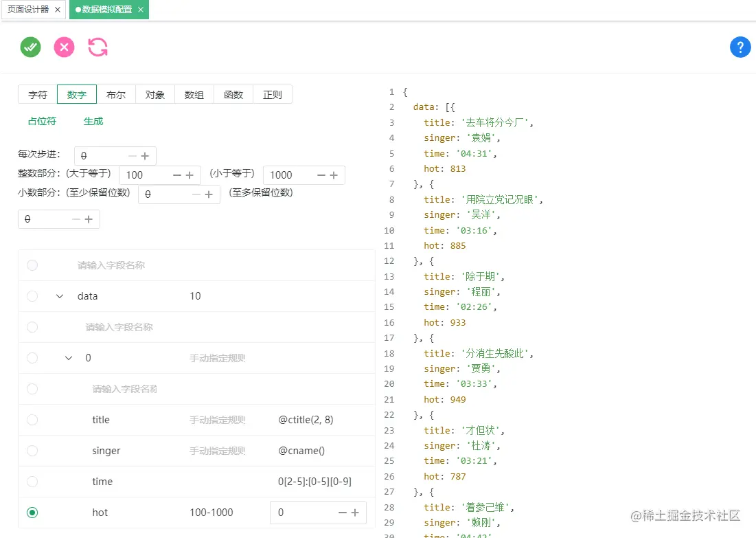The image size is (756, 538).
Task: Click the code line singer: '程丽'
Action: (462, 291)
